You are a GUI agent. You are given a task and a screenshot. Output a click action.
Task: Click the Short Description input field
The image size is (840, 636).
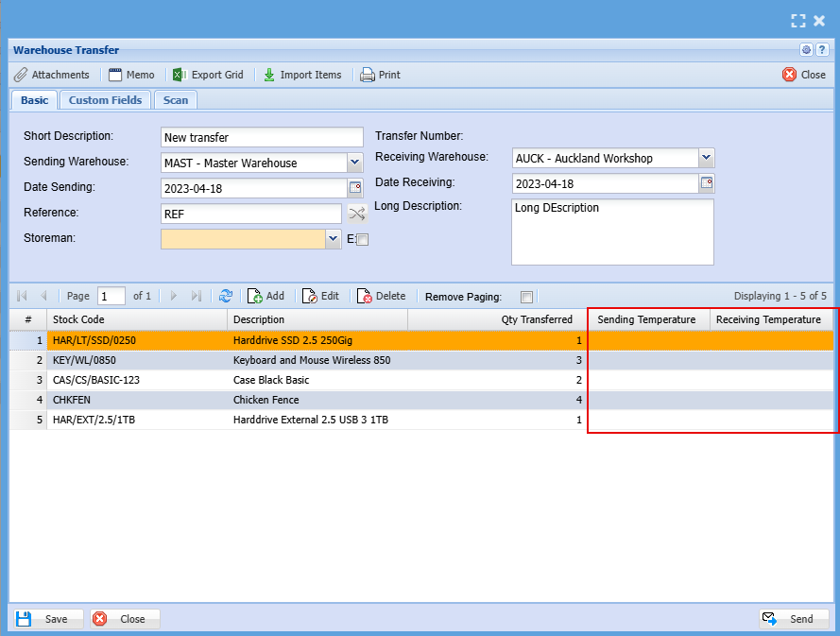262,138
